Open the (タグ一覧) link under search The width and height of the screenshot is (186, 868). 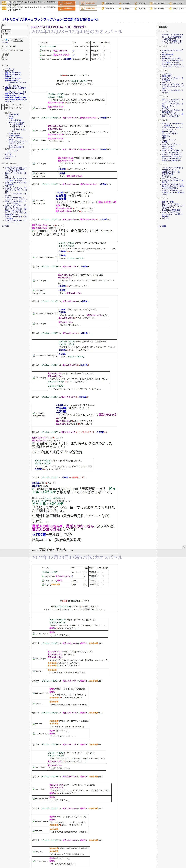pyautogui.click(x=5, y=42)
